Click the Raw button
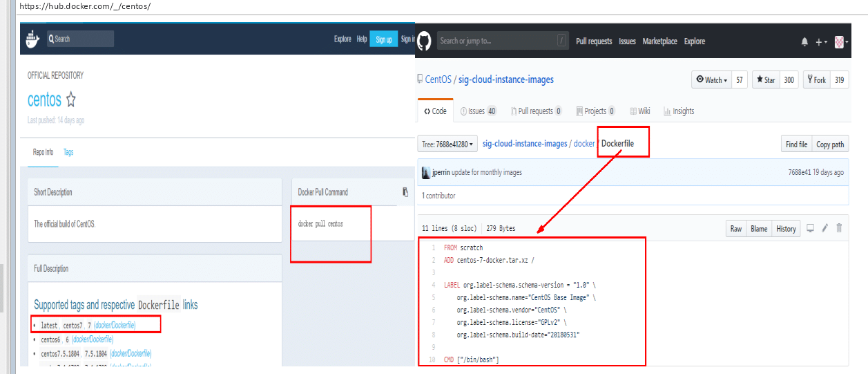 point(736,229)
